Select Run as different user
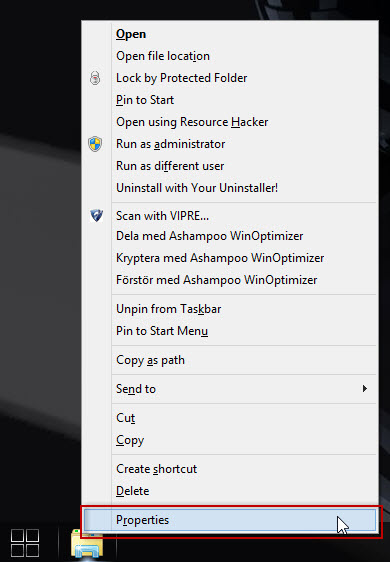Image resolution: width=390 pixels, height=562 pixels. click(x=230, y=166)
